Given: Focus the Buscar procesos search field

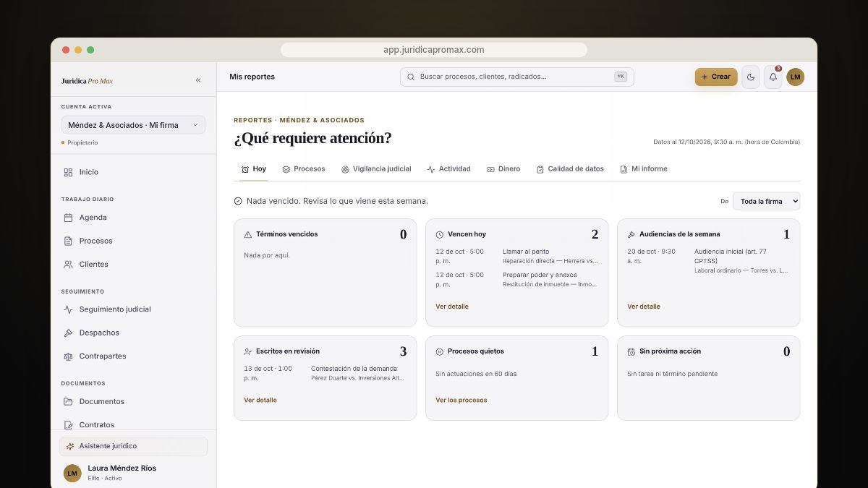Looking at the screenshot, I should pos(516,77).
